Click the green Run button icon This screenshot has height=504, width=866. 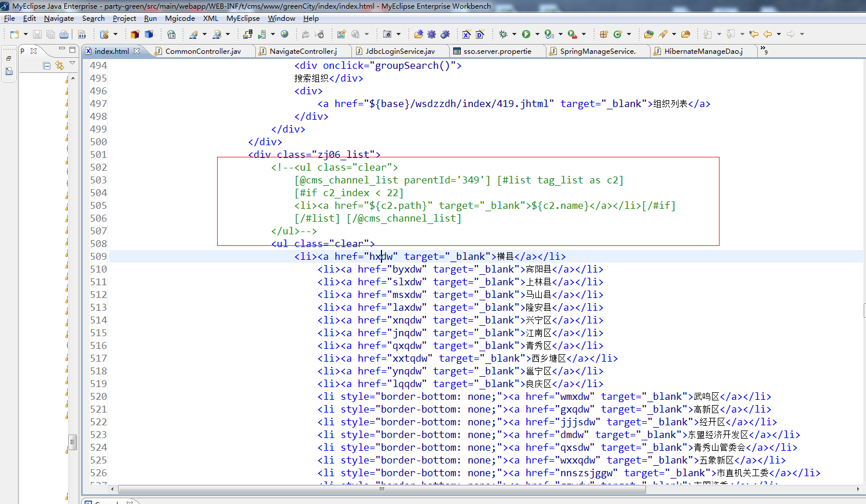point(526,35)
